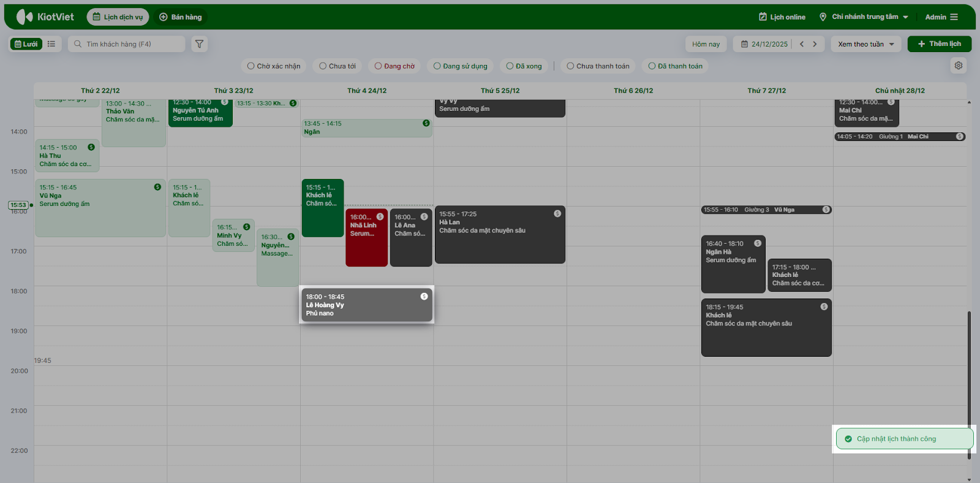Open Minh Vy 16:15 appointment
Viewport: 980px width, 483px height.
pyautogui.click(x=233, y=235)
